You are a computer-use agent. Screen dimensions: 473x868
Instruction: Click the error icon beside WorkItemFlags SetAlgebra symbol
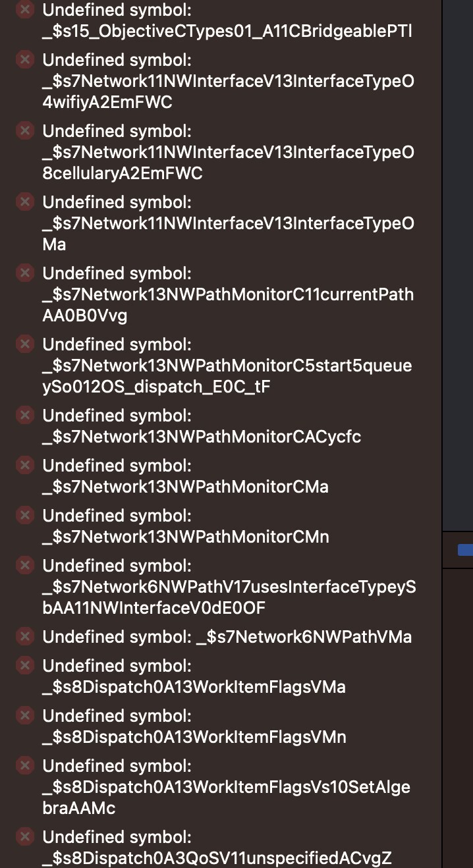(24, 765)
